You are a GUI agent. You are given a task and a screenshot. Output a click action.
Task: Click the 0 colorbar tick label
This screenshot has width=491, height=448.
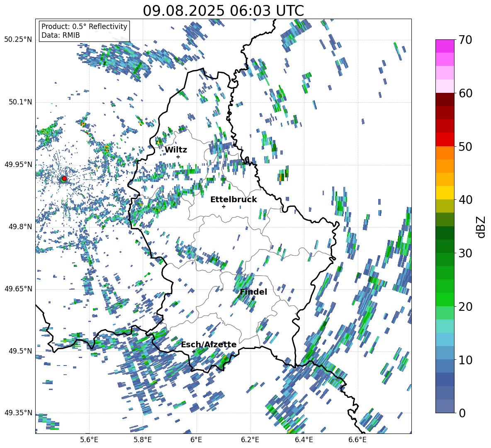coord(462,413)
